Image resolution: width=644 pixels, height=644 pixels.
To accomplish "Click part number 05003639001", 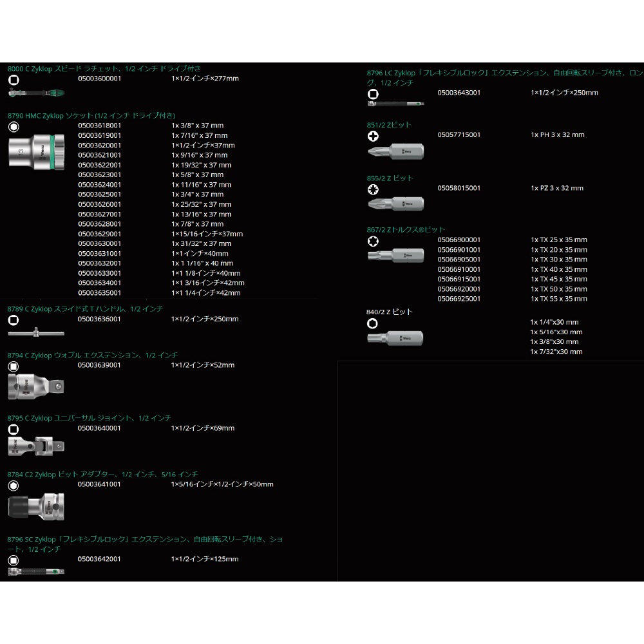I will 99,365.
